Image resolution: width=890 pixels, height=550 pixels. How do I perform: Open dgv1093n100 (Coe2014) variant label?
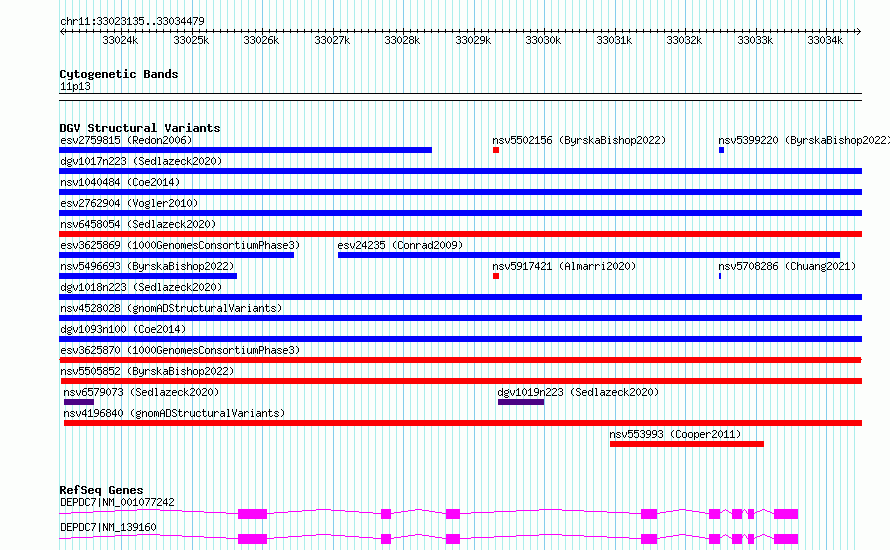click(123, 329)
